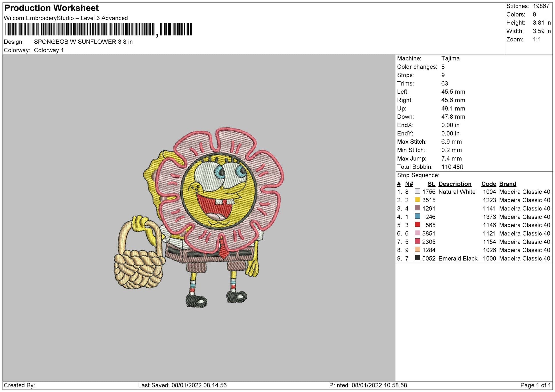Click the Up value '49.1 mm'

pyautogui.click(x=453, y=109)
